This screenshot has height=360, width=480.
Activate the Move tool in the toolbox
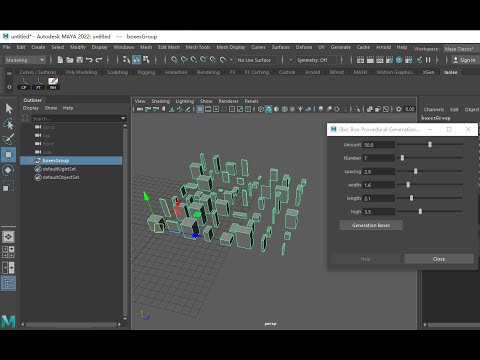point(9,155)
